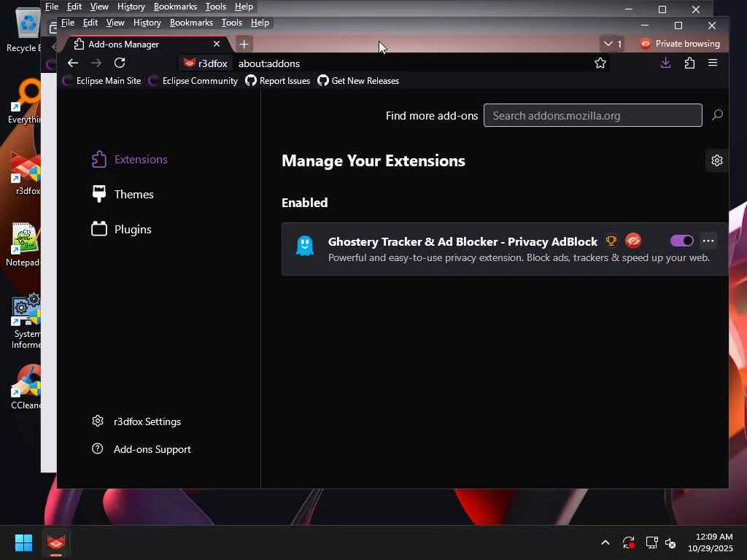Open r3dfox from the Windows taskbar
Image resolution: width=747 pixels, height=560 pixels.
click(55, 542)
